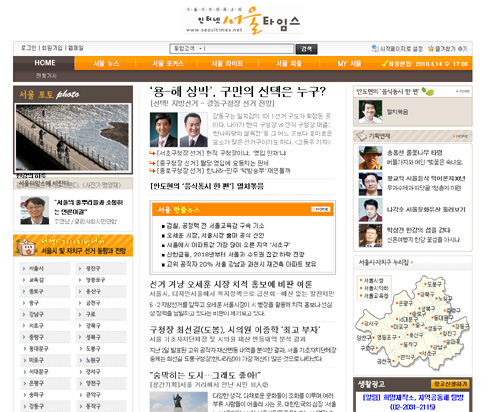Click the 시작페이지로 설정 homepage icon
500x412 pixels.
click(x=375, y=49)
